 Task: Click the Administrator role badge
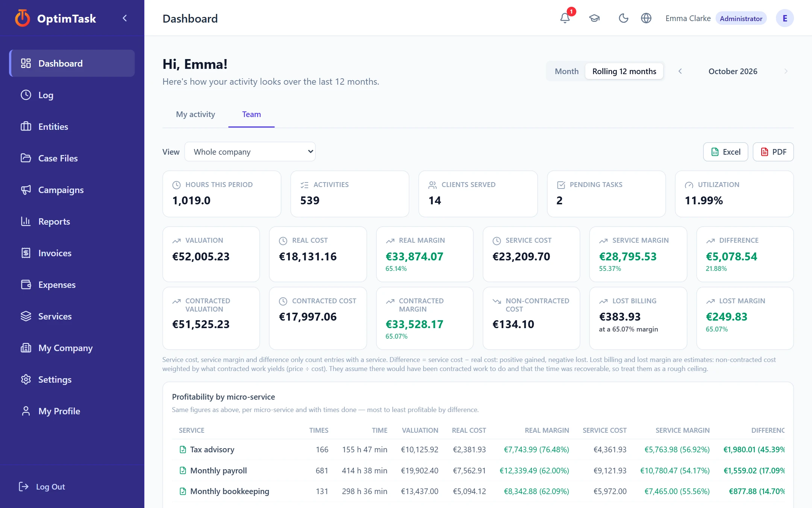pyautogui.click(x=741, y=18)
